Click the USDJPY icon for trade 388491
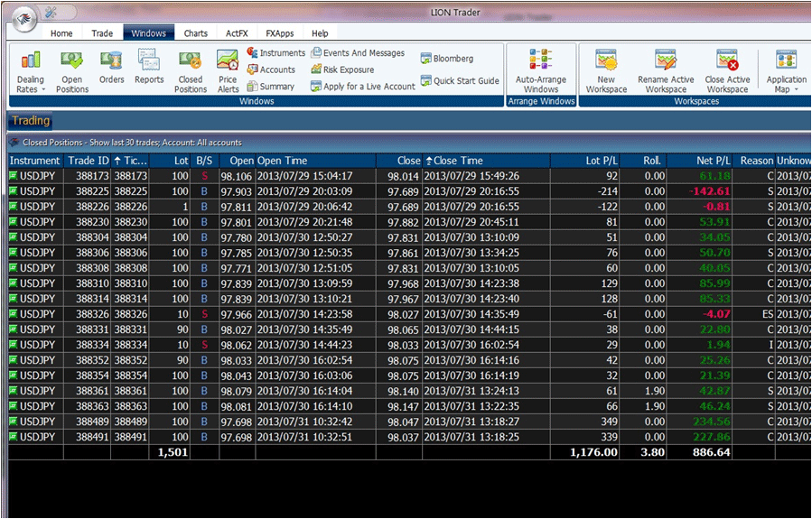Screen dimensions: 812x519 tap(14, 437)
